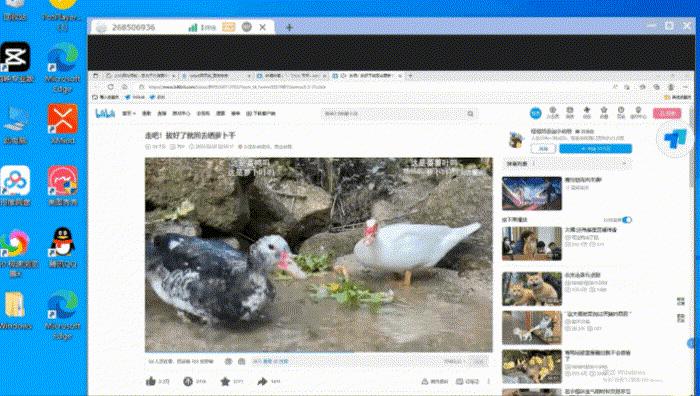Switch to the third inner browser tab
Viewport: 700px width, 396px height.
[292, 76]
